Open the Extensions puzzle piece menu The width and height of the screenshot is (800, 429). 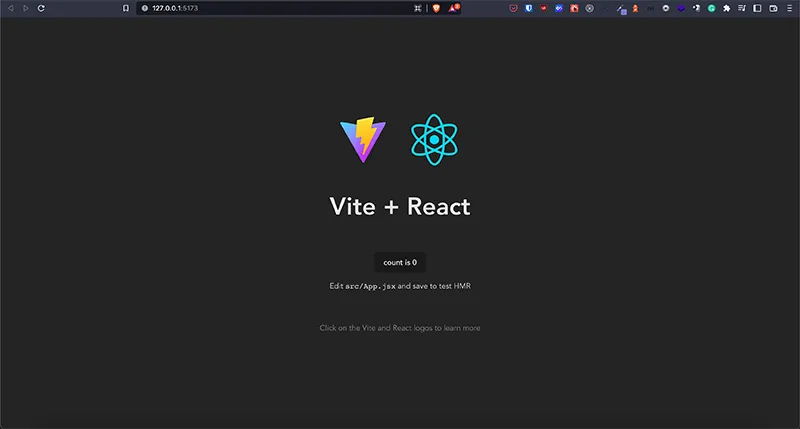727,8
